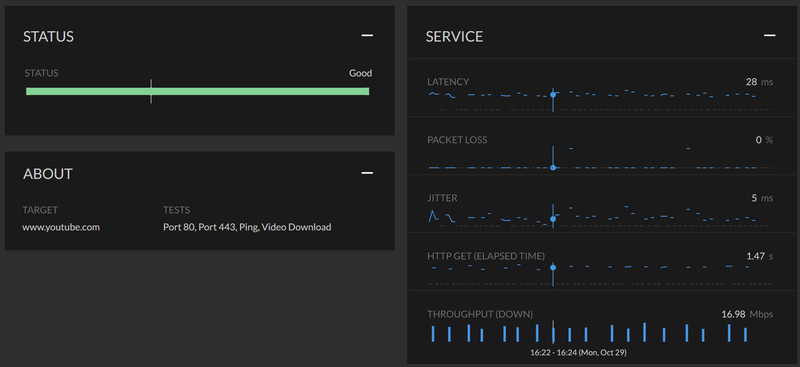Click the SERVICE panel title

coord(454,36)
